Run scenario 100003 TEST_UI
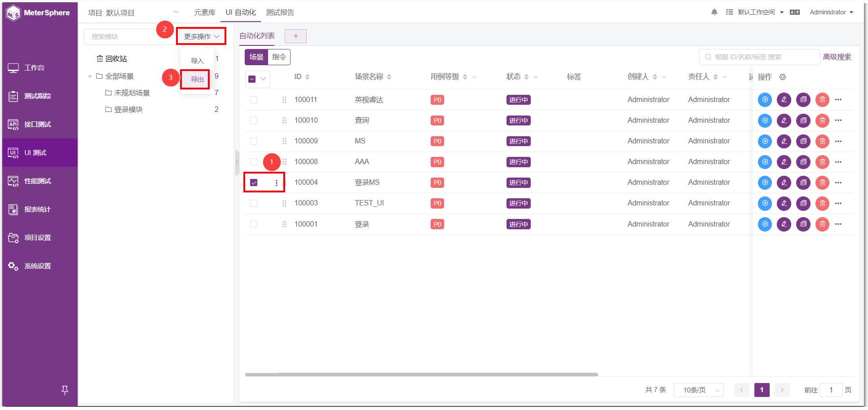This screenshot has height=410, width=868. click(x=765, y=203)
